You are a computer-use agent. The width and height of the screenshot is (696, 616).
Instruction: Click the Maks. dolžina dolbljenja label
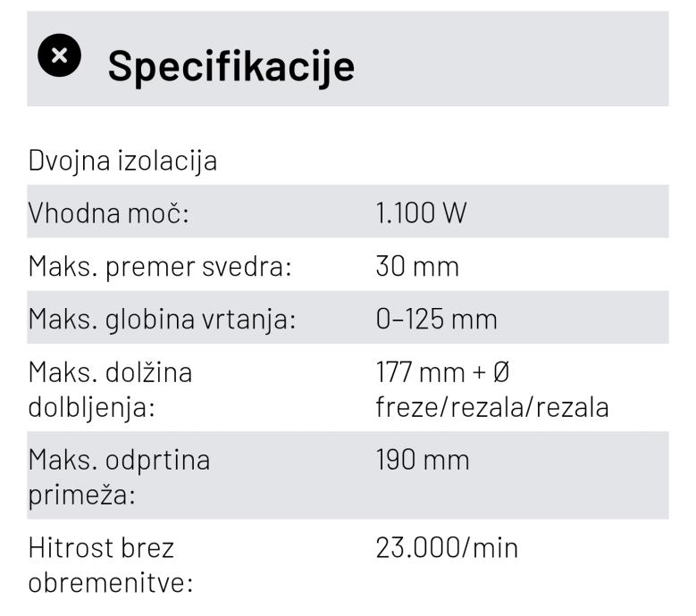pyautogui.click(x=110, y=390)
